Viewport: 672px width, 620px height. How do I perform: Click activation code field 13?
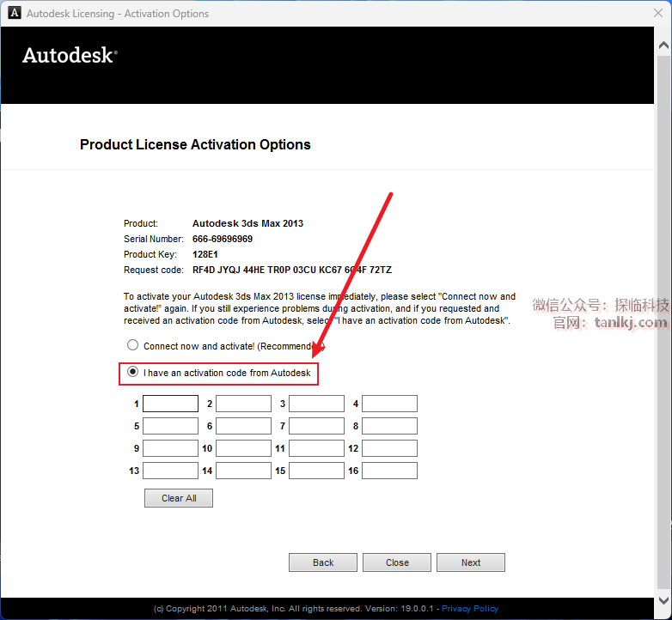(x=170, y=471)
